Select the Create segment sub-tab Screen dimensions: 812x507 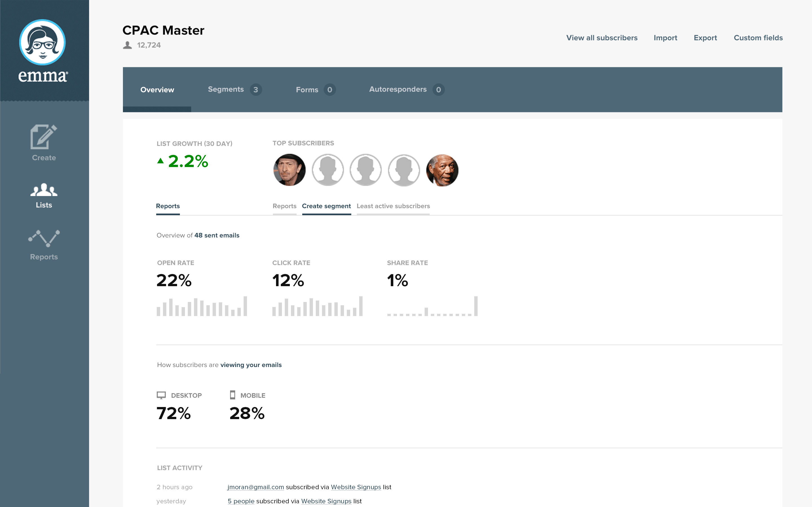326,206
